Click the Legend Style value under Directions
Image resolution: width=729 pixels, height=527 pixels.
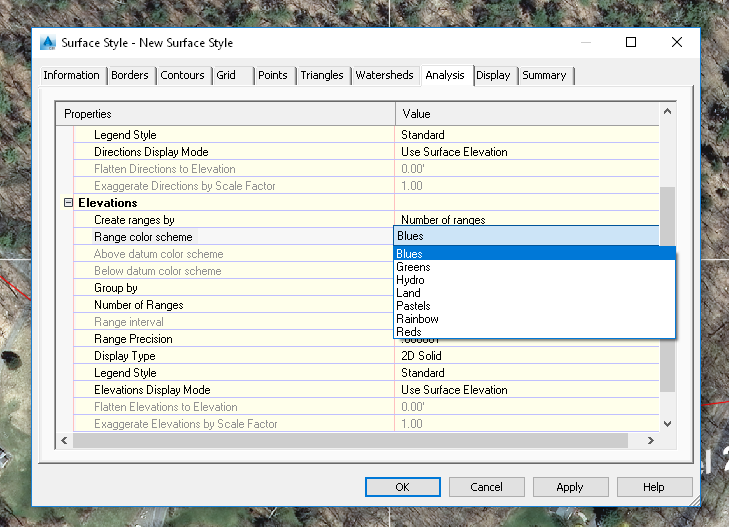click(x=423, y=135)
